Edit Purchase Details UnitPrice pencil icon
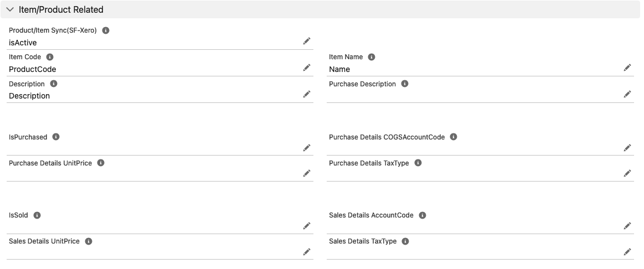 (x=307, y=173)
